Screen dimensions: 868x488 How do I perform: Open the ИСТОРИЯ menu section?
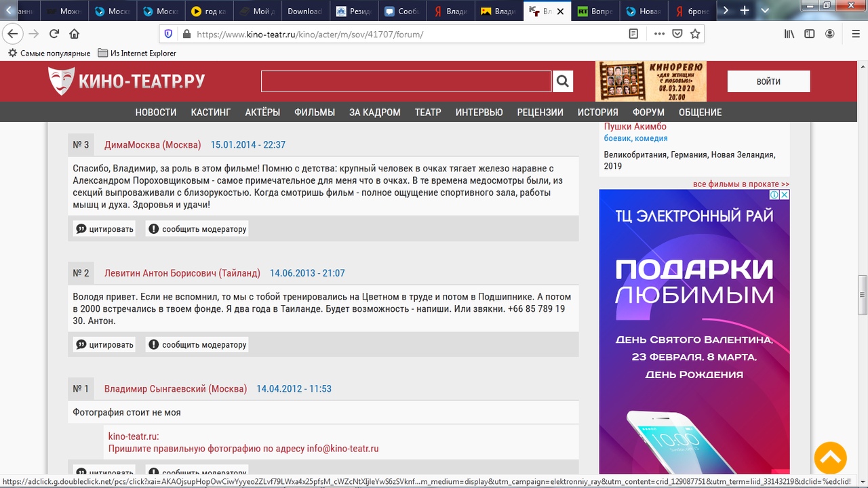pos(598,113)
